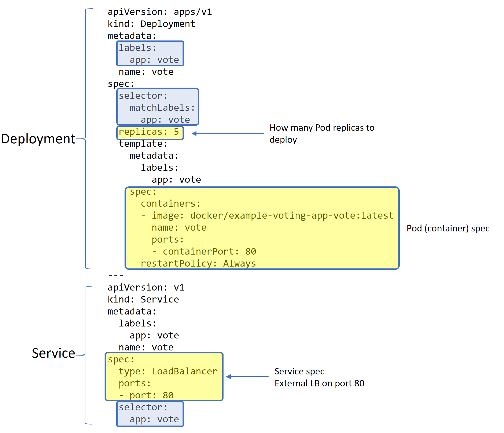Image resolution: width=504 pixels, height=433 pixels.
Task: Select the Deployment labels app: vote box
Action: click(x=150, y=53)
